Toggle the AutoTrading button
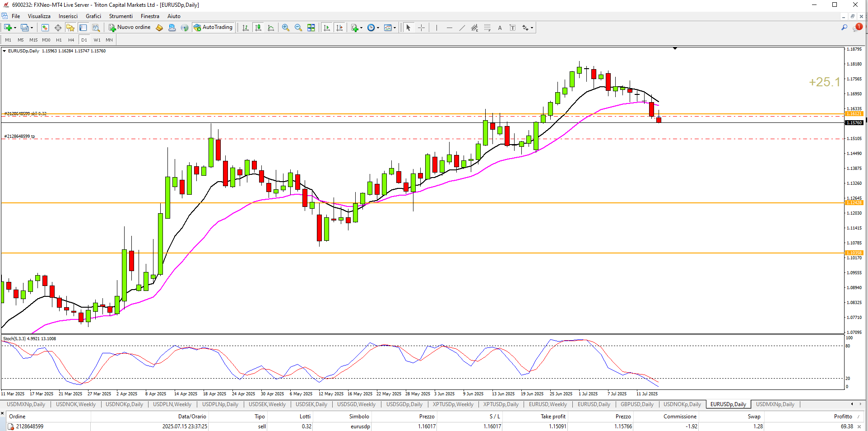The height and width of the screenshot is (431, 868). tap(213, 28)
